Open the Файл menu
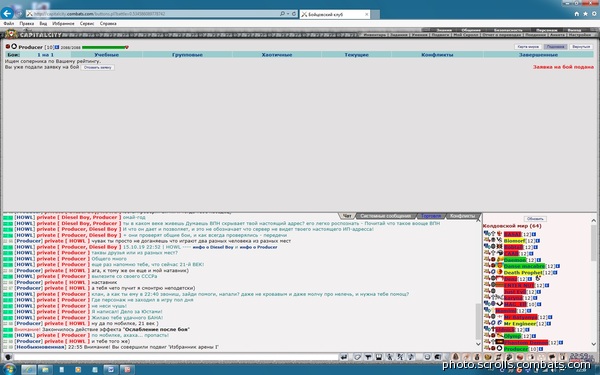This screenshot has height=375, width=600. (x=9, y=24)
